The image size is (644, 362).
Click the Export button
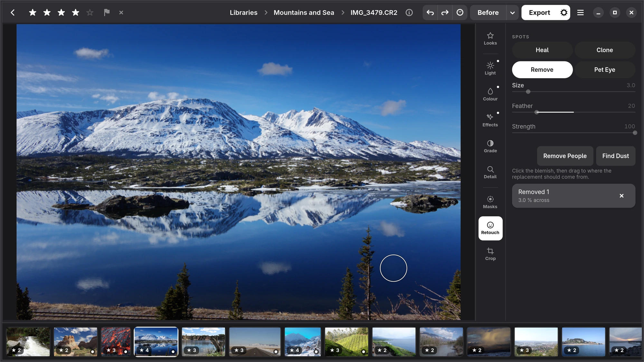539,13
